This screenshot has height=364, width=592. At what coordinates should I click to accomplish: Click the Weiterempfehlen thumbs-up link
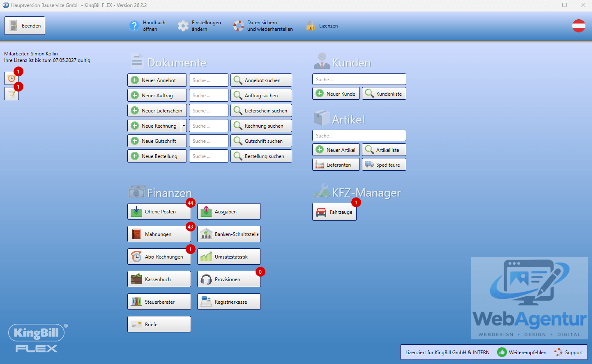(522, 353)
